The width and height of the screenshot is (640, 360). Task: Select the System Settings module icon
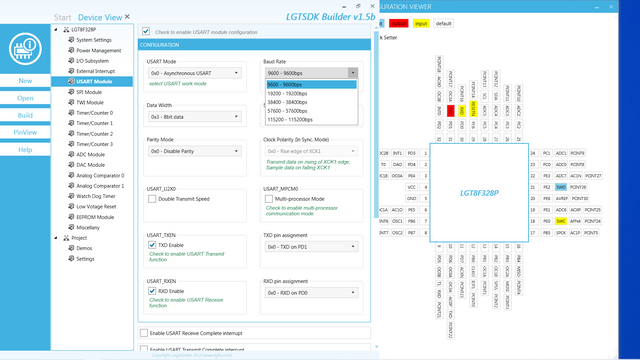[71, 40]
